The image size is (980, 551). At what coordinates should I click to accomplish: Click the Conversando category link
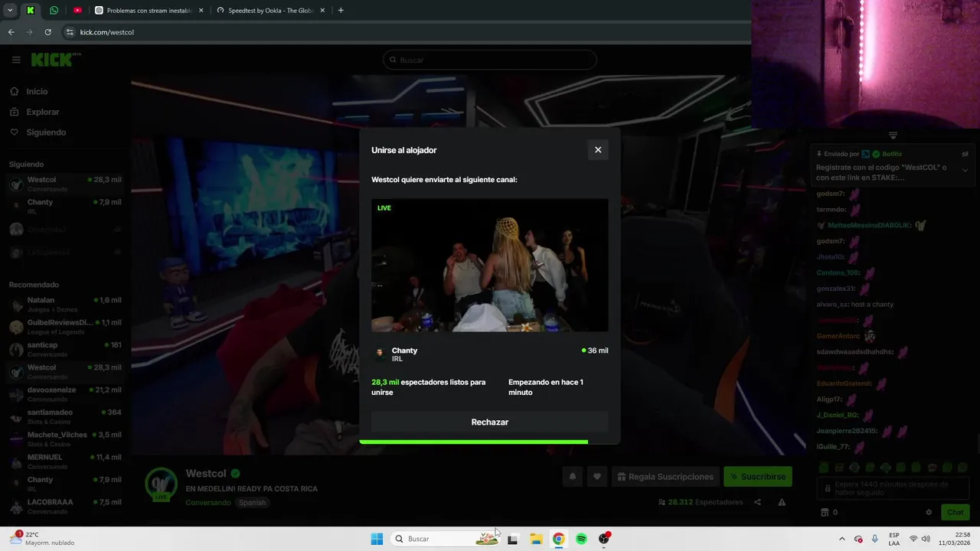click(x=207, y=503)
